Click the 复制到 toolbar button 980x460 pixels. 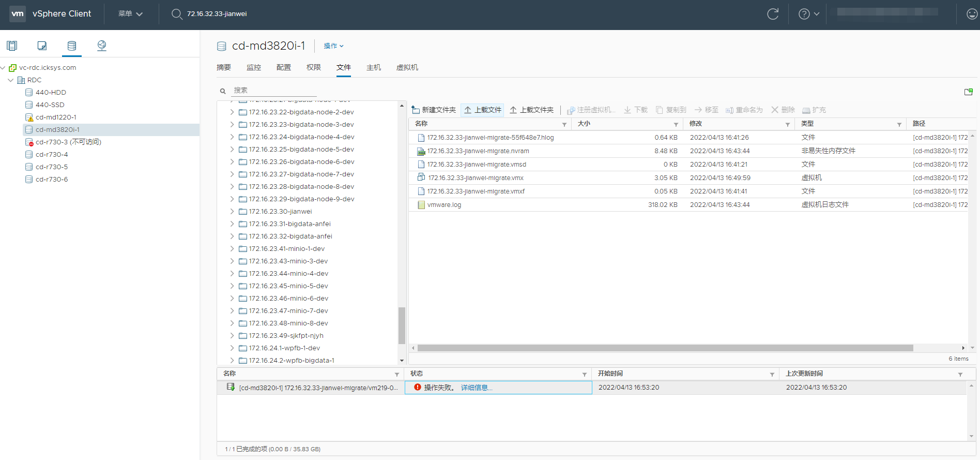point(671,110)
